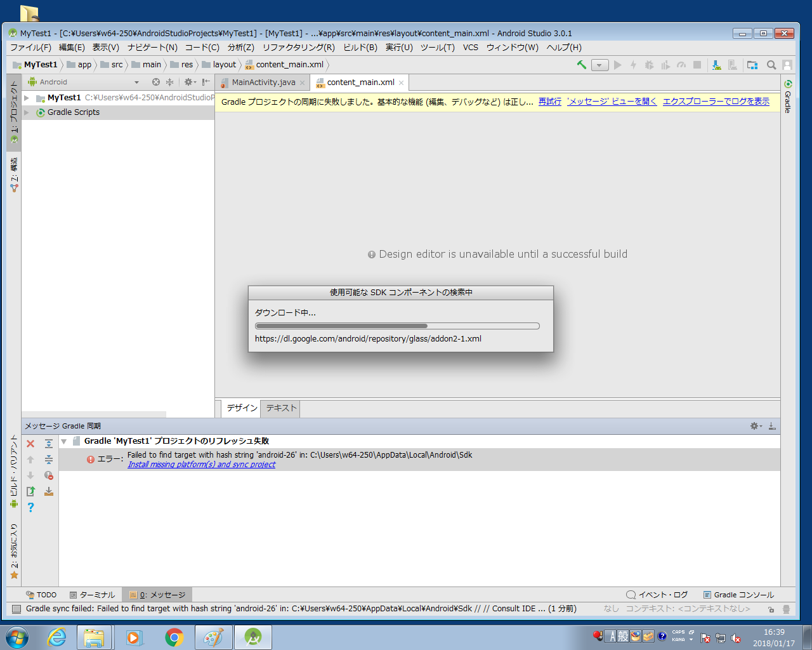812x650 pixels.
Task: Open the ツール(T) menu
Action: point(437,48)
